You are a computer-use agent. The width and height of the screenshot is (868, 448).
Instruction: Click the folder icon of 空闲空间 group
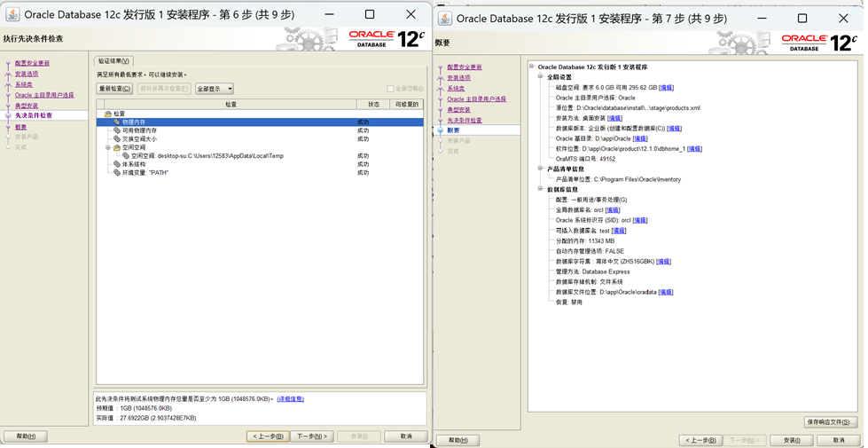[x=117, y=148]
